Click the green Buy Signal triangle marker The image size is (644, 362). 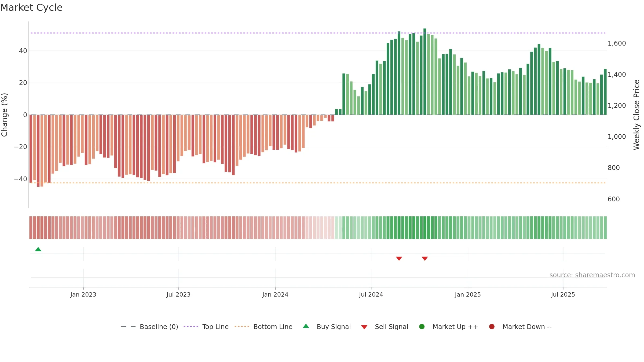tap(38, 249)
